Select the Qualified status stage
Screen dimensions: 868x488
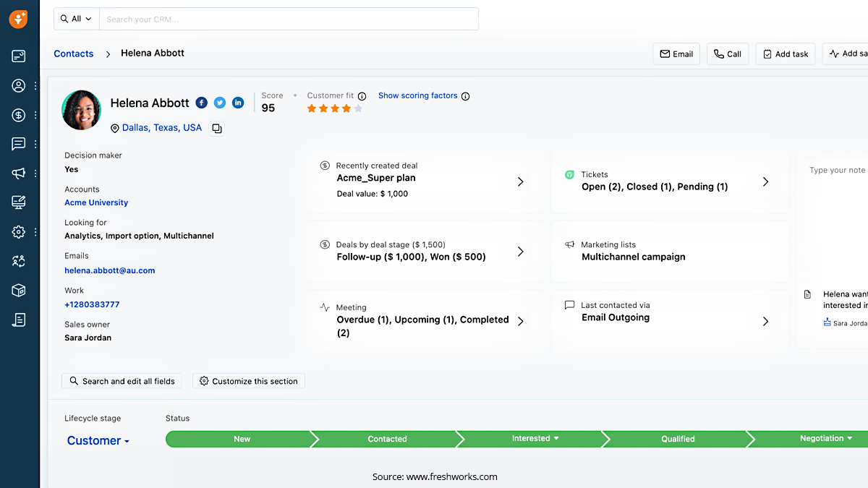click(x=678, y=439)
